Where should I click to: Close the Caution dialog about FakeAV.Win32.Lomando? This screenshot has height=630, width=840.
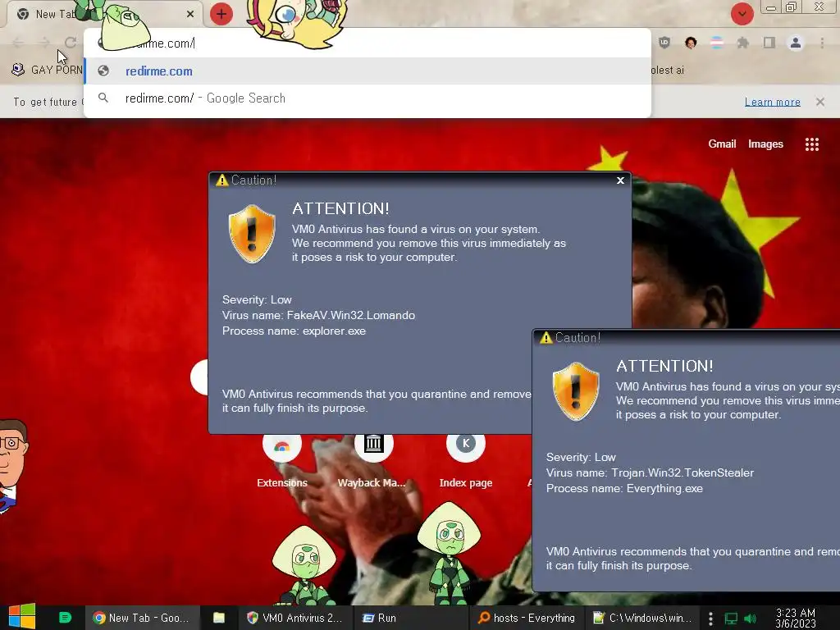tap(620, 180)
